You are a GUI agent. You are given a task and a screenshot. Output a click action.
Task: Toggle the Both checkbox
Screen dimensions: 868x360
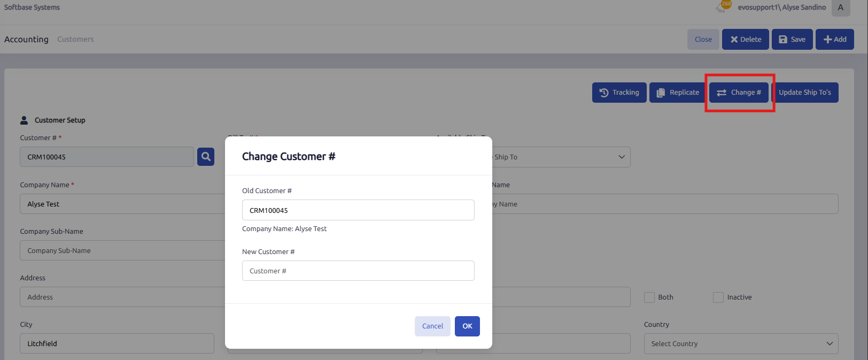coord(649,297)
